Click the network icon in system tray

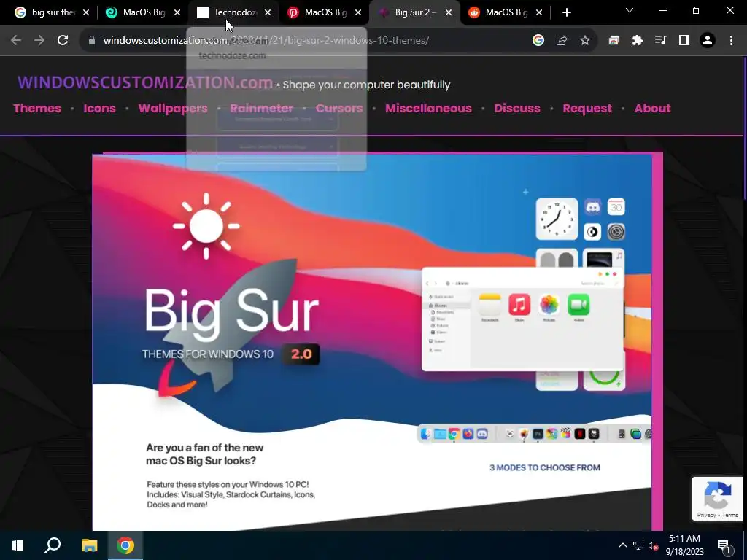click(638, 545)
